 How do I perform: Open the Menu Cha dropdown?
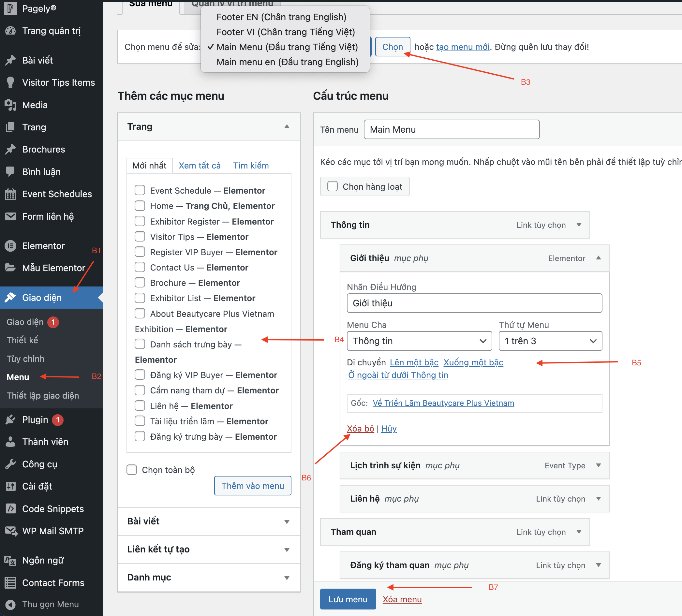point(419,341)
